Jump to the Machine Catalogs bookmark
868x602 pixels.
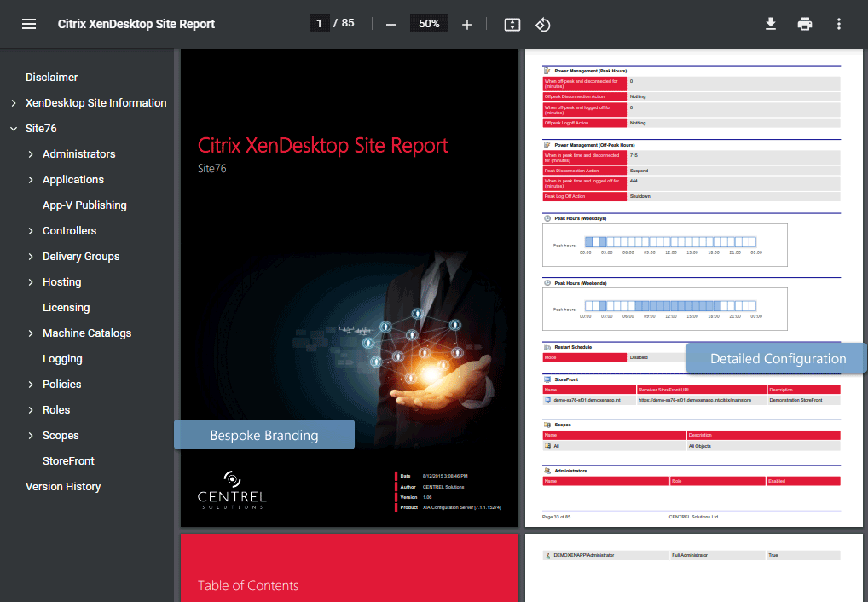(87, 333)
